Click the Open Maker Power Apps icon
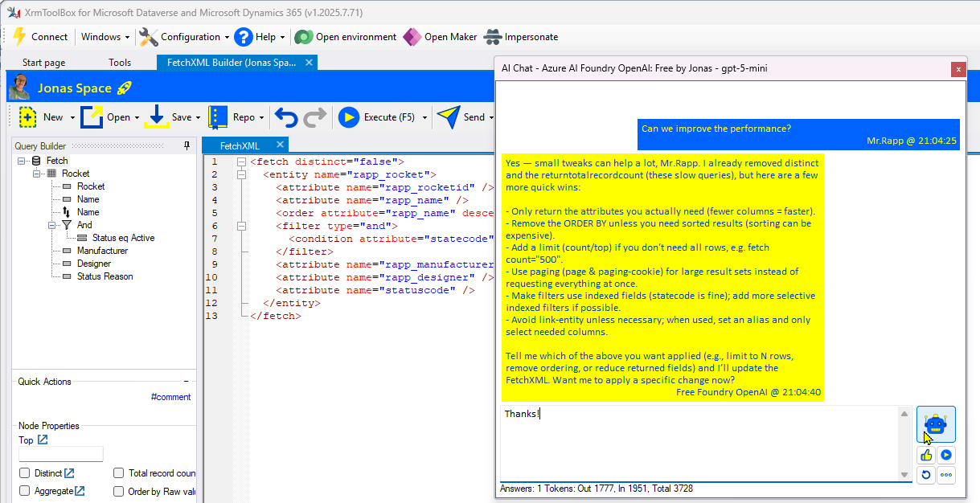980x503 pixels. click(x=412, y=37)
